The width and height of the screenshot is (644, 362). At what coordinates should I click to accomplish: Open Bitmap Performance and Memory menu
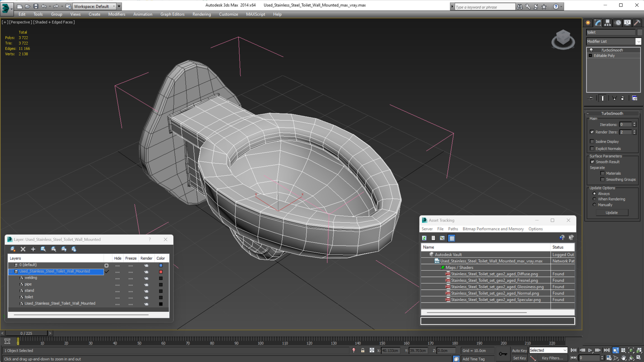(x=493, y=229)
